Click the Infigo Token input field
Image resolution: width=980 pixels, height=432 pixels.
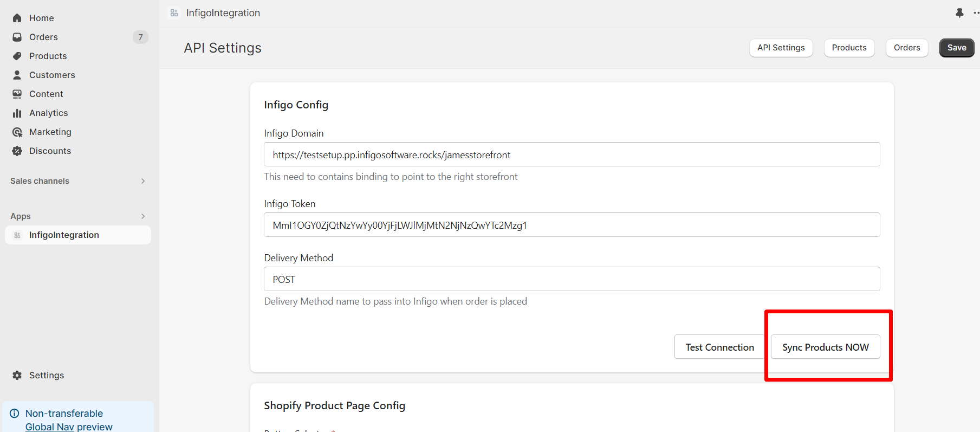(572, 225)
